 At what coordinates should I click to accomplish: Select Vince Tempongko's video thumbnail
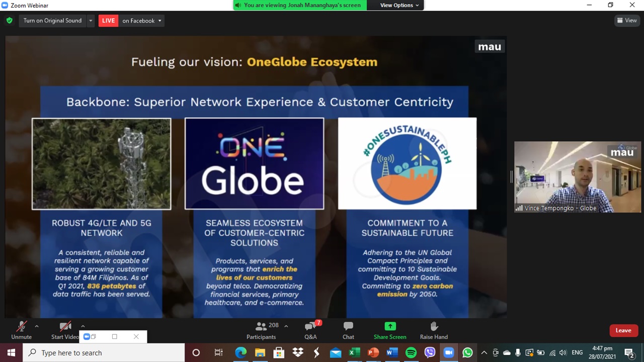578,177
